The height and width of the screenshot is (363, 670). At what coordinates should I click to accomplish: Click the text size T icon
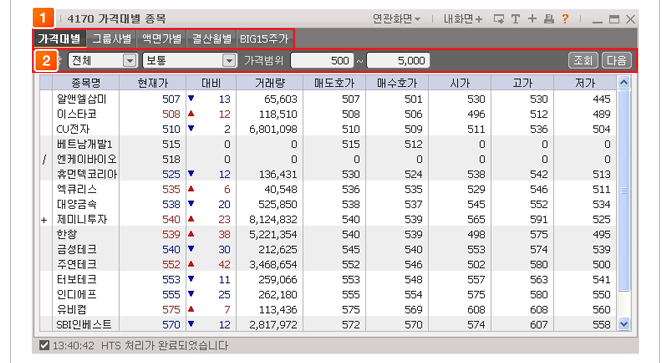(516, 19)
